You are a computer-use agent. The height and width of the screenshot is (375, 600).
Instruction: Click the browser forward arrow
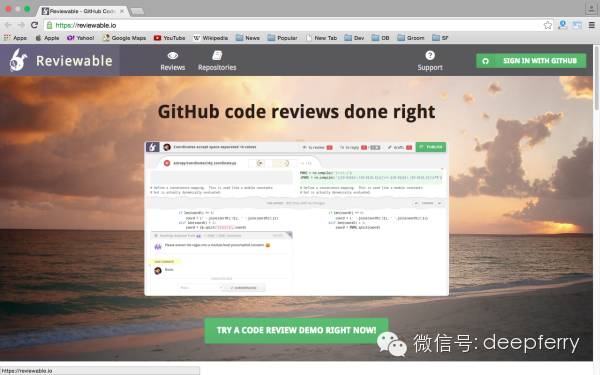pos(21,25)
